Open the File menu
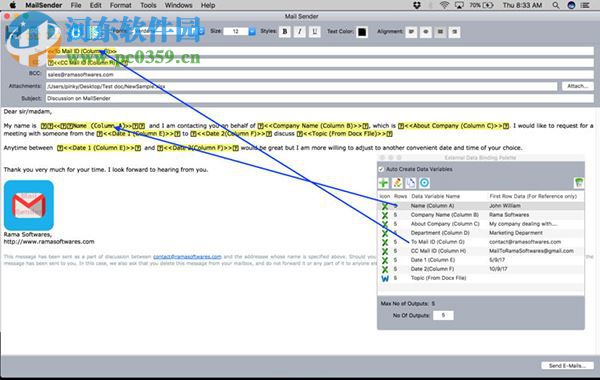Viewport: 600px width, 380px height. 76,5
